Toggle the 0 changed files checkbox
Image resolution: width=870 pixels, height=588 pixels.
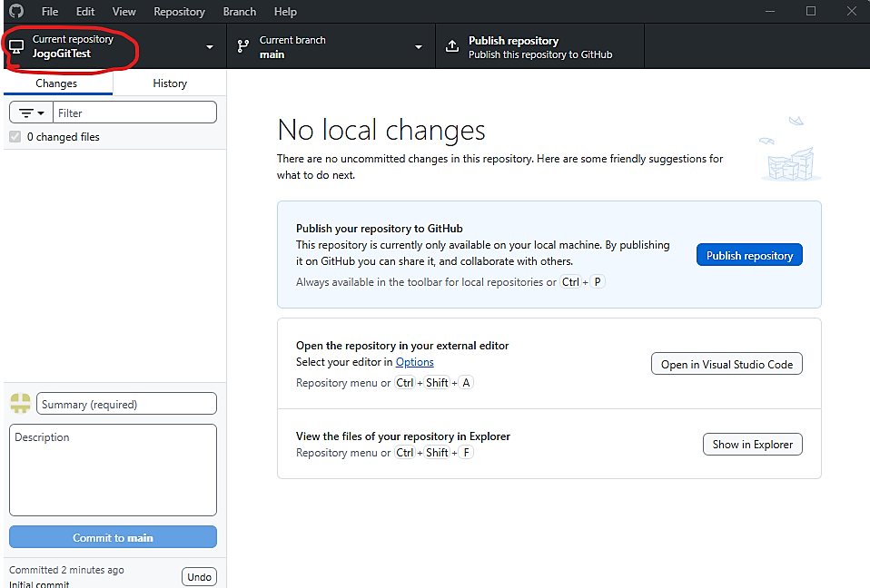pos(15,137)
